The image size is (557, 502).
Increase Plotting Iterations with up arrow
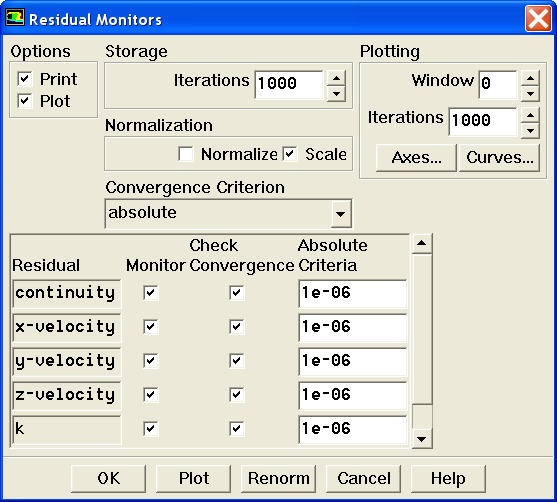[x=530, y=115]
